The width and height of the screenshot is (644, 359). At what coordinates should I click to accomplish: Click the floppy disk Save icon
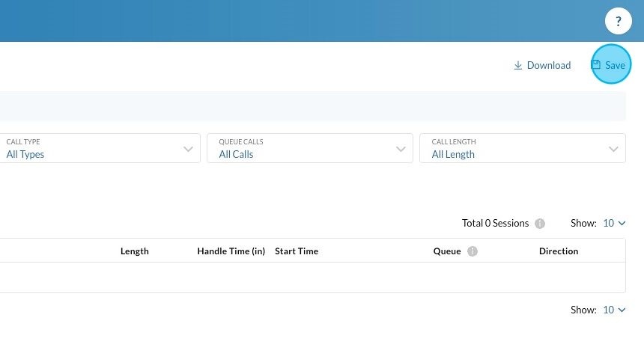pos(597,65)
